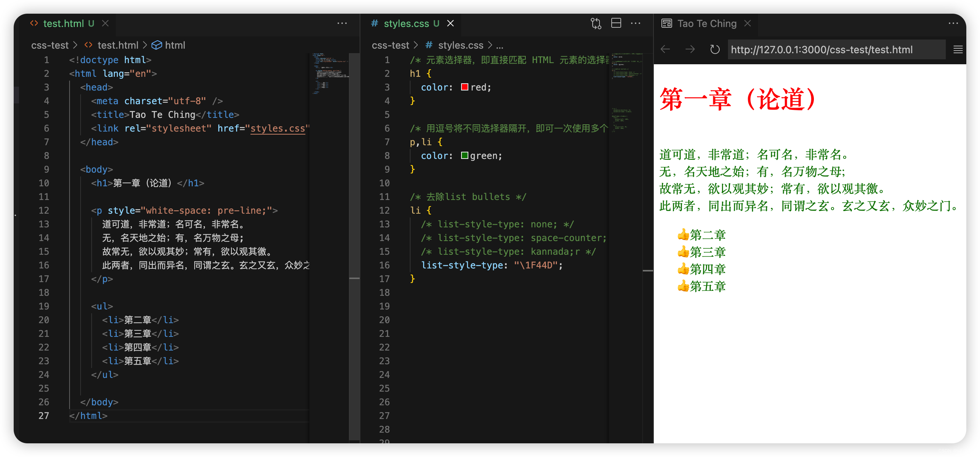Click the Open Changes compare icon
The image size is (980, 457).
point(596,24)
